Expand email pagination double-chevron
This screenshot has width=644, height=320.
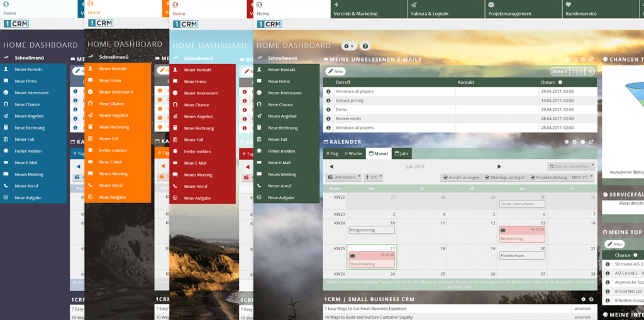(x=590, y=72)
